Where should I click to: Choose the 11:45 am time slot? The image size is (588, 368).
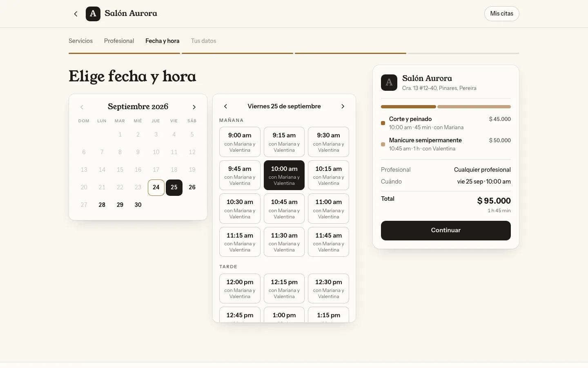pos(329,242)
